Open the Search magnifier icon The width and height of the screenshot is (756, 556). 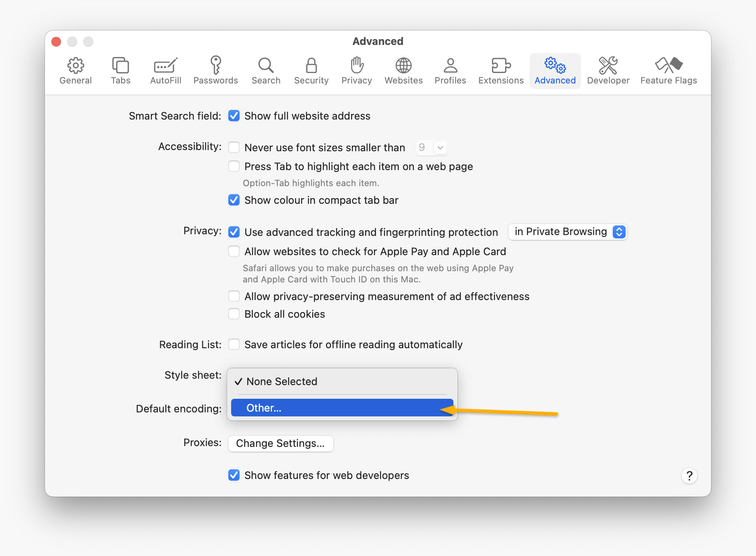[x=266, y=65]
